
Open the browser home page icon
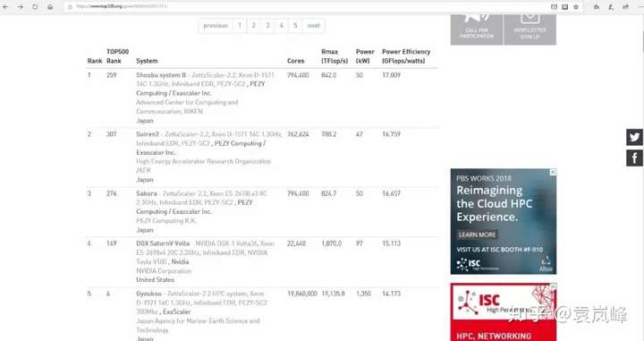click(x=50, y=7)
